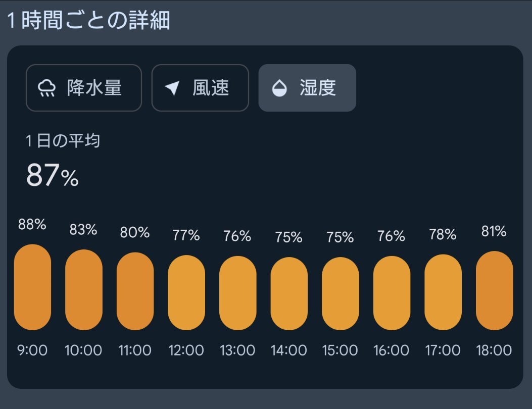Select the 10:00 humidity bar showing 83%
The height and width of the screenshot is (409, 532).
click(84, 290)
